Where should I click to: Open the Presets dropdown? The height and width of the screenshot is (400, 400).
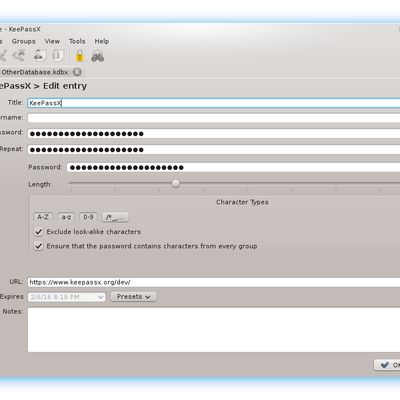coord(134,297)
